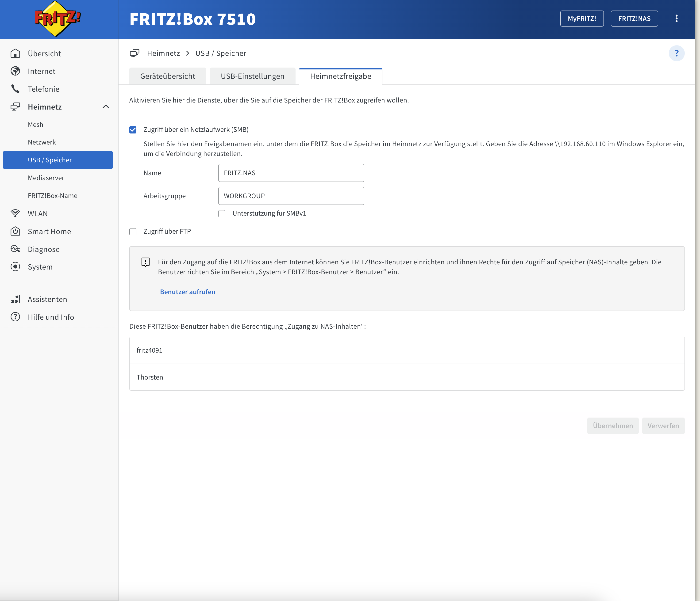Click the FRITZ!NAS button
Image resolution: width=700 pixels, height=601 pixels.
pos(634,19)
